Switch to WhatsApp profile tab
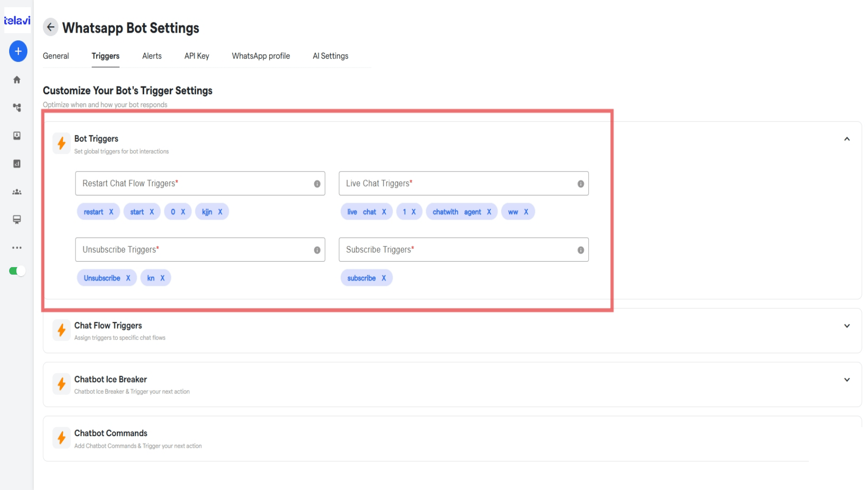 261,56
